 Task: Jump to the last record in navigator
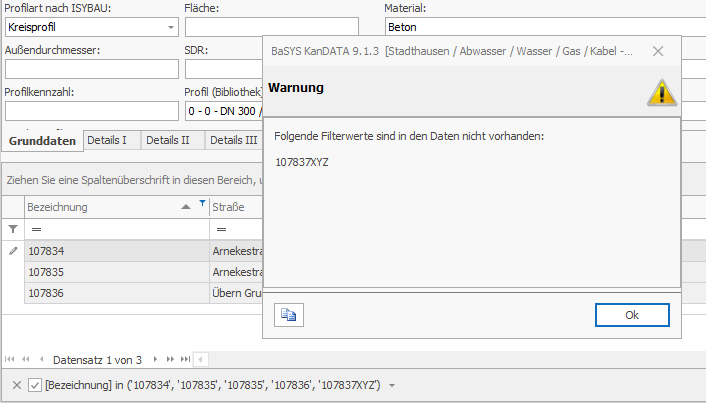click(185, 359)
